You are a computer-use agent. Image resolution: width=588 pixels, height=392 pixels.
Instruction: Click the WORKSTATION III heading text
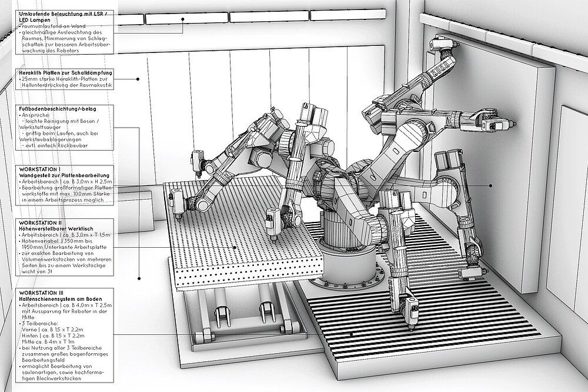(38, 291)
